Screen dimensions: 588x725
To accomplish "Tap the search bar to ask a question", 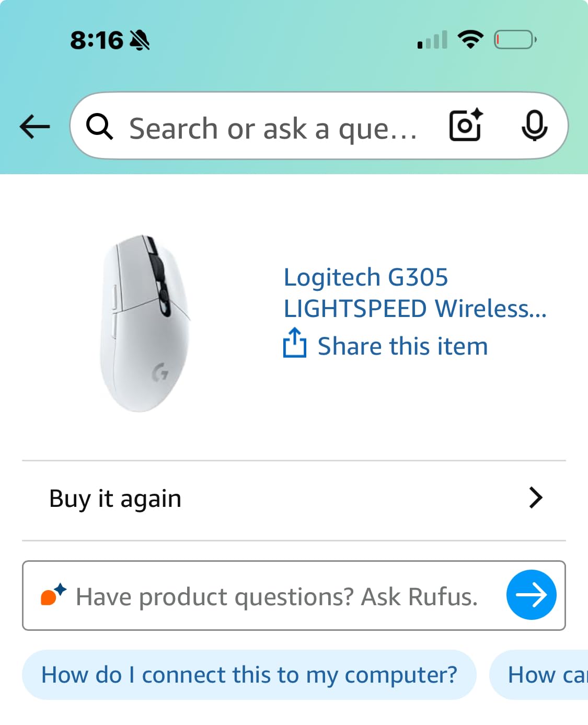I will tap(272, 127).
